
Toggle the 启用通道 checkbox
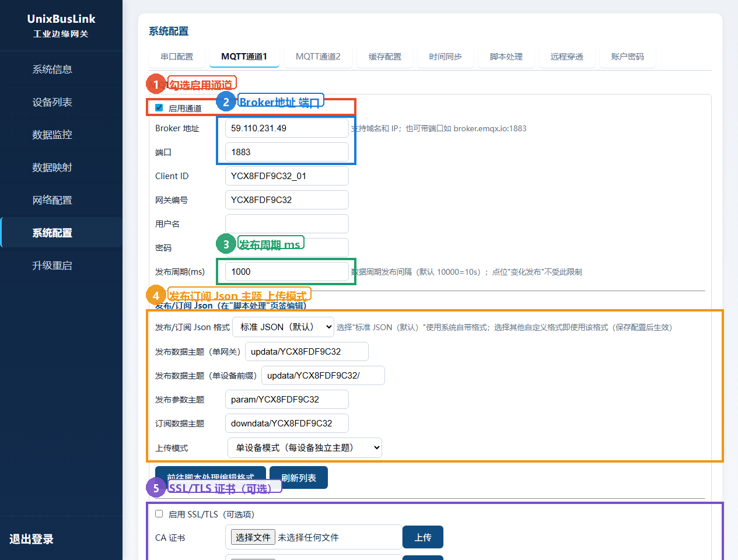(159, 108)
